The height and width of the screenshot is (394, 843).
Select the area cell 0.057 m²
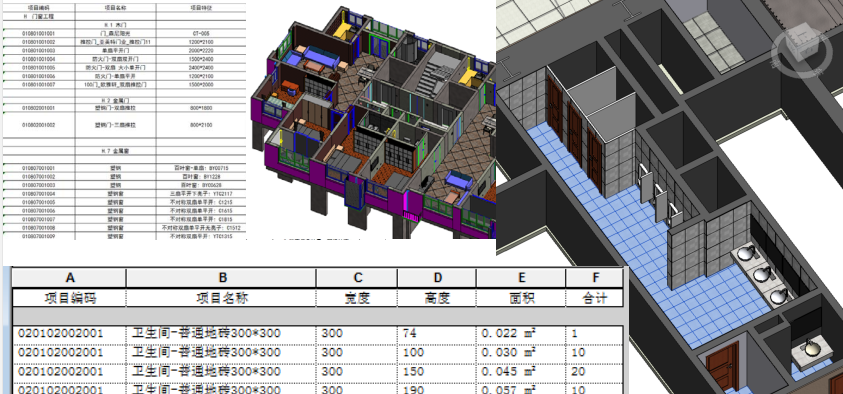521,389
